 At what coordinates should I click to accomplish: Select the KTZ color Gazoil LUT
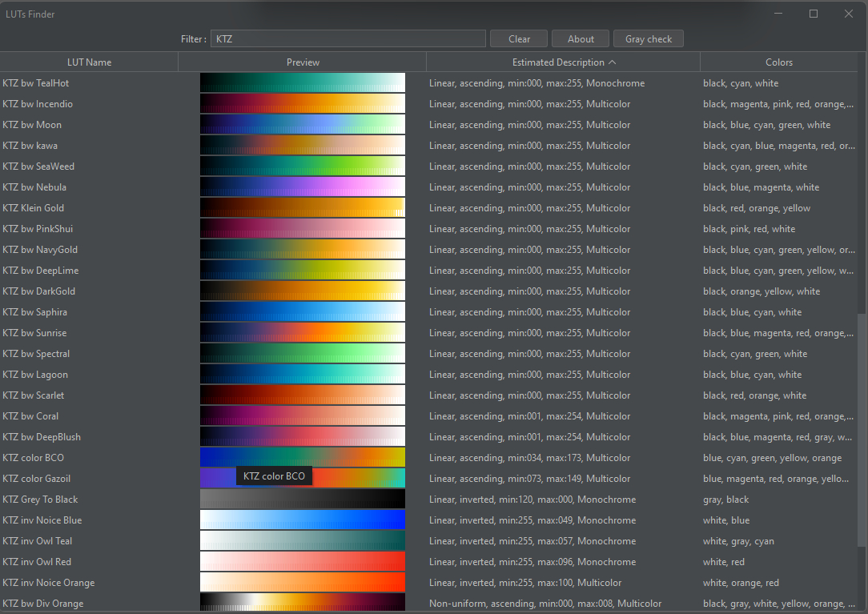pyautogui.click(x=36, y=478)
